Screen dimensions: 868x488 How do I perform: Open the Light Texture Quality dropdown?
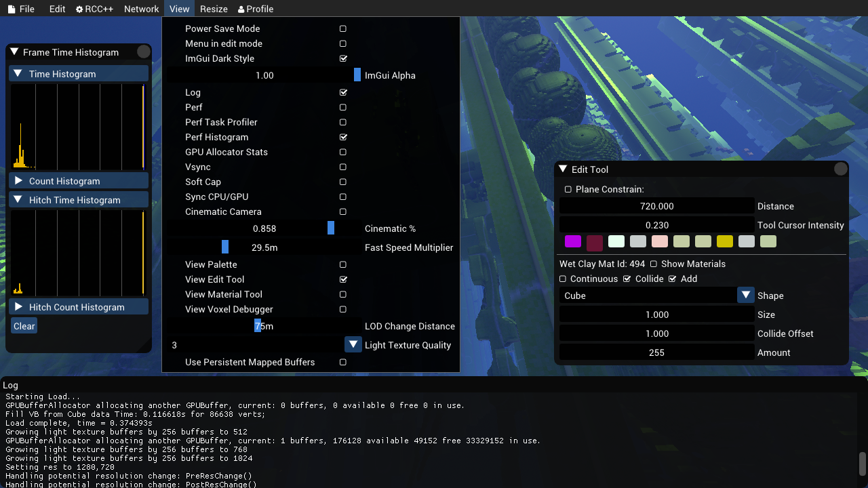click(353, 345)
